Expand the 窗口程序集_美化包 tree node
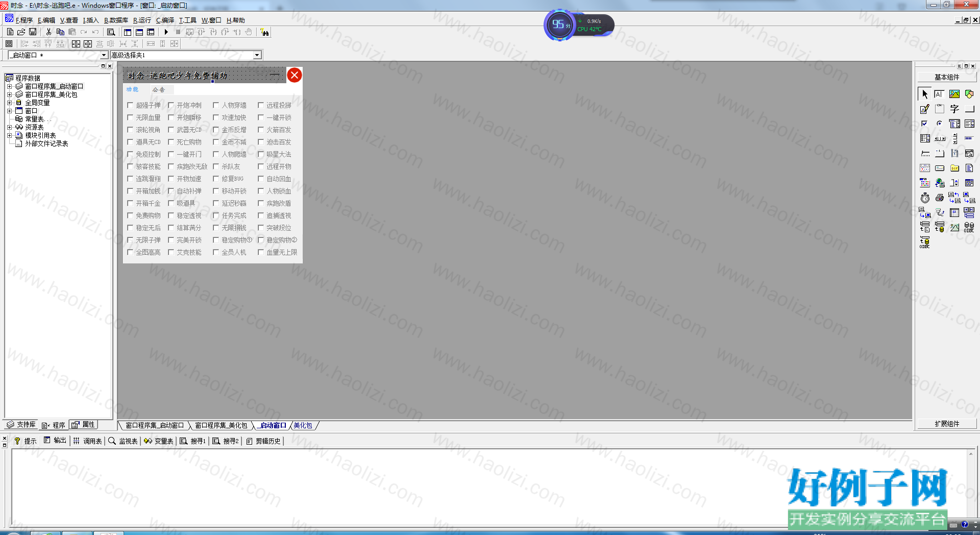Screen dimensions: 980x535 pos(9,94)
